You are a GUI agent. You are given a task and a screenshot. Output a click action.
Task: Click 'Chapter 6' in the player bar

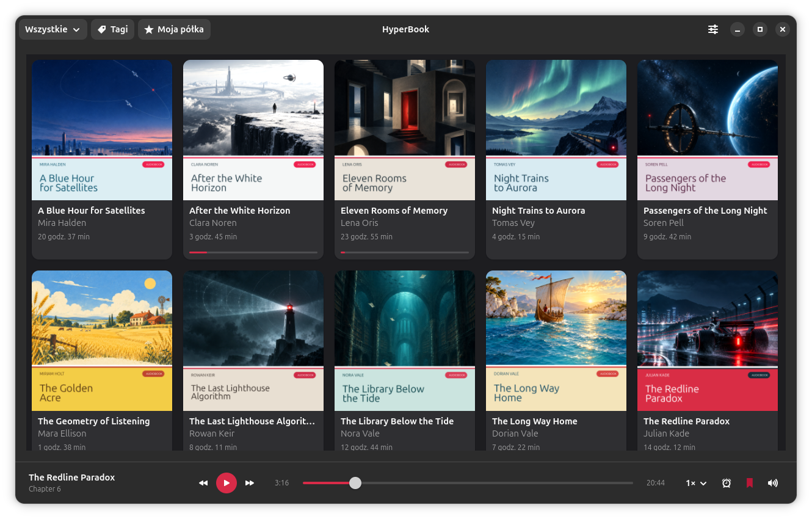[45, 489]
